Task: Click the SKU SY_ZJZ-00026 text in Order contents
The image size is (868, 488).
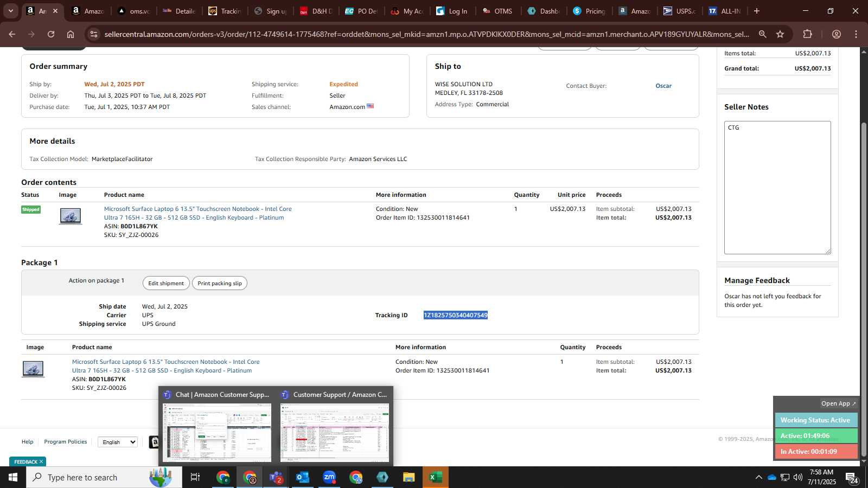Action: point(131,235)
